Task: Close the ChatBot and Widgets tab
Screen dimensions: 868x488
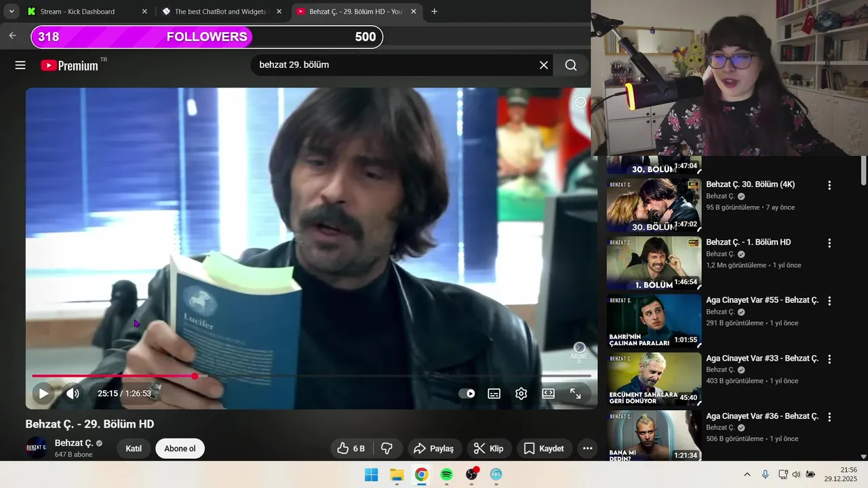Action: pyautogui.click(x=279, y=12)
